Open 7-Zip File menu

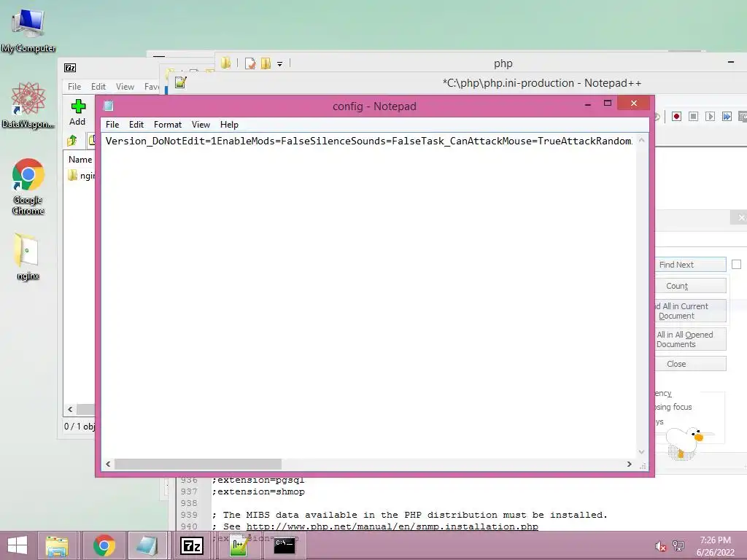(x=74, y=87)
